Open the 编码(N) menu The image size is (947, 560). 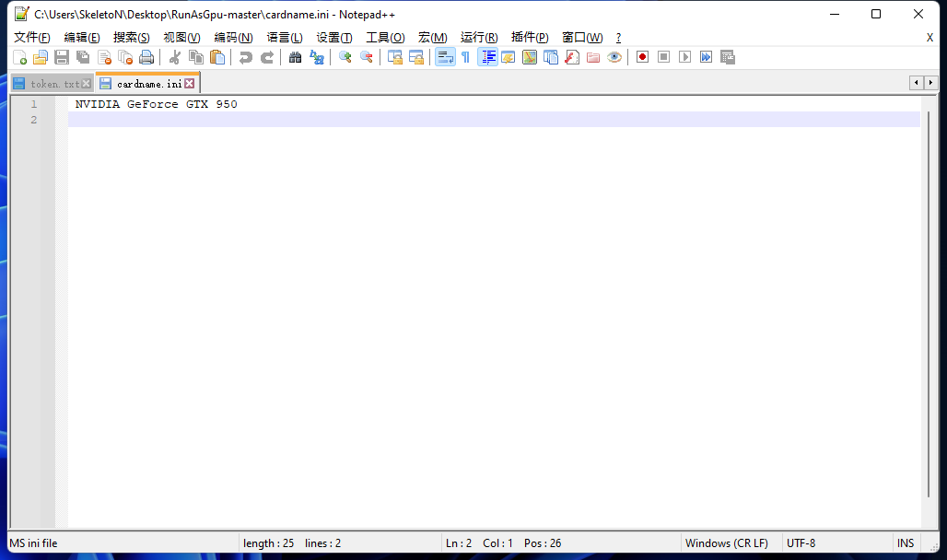pyautogui.click(x=233, y=38)
